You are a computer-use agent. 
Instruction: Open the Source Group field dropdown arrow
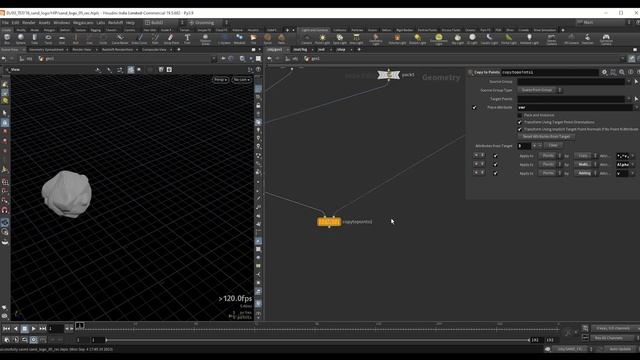point(629,82)
